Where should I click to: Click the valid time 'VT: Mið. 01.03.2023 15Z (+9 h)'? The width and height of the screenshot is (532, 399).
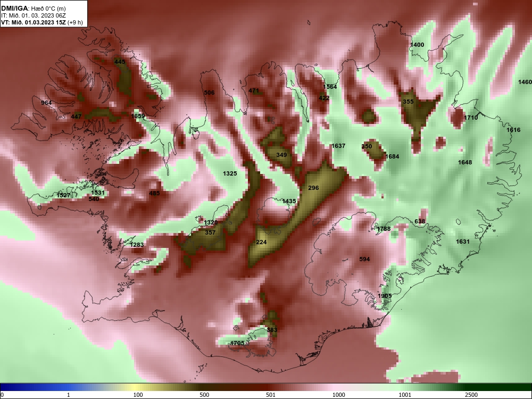pyautogui.click(x=41, y=22)
